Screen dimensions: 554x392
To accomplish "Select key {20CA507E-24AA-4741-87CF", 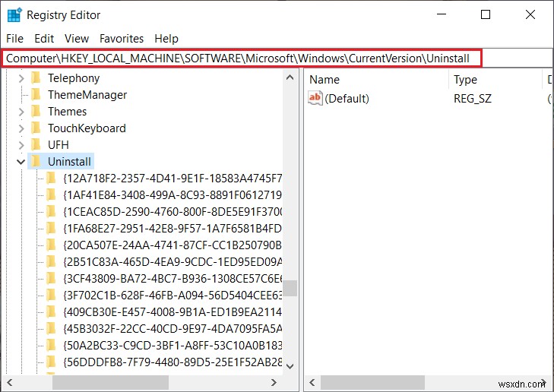I will [173, 245].
